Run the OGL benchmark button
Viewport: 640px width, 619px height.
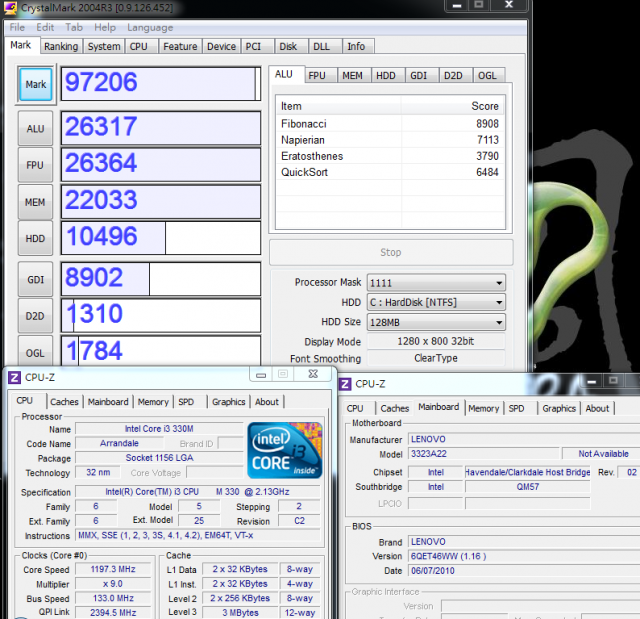pyautogui.click(x=36, y=353)
